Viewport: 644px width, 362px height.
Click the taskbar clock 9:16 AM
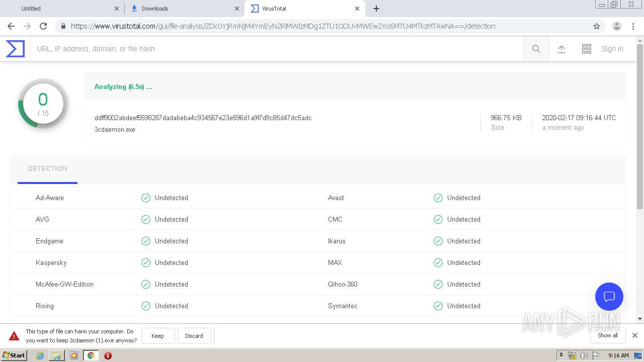click(x=618, y=355)
